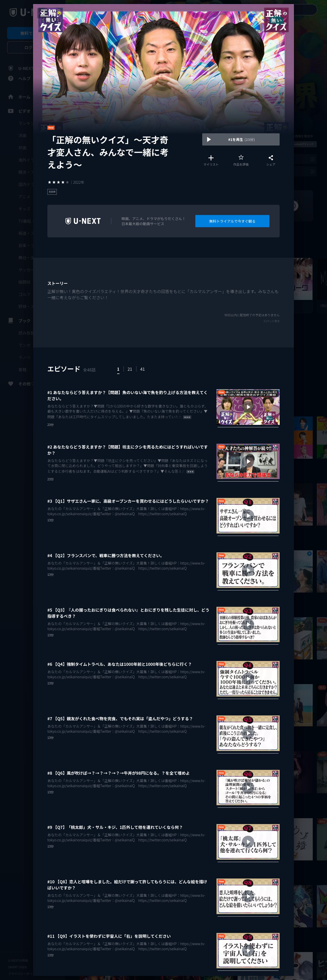The image size is (327, 980).
Task: Click the four-star rating under the title
Action: tap(58, 182)
